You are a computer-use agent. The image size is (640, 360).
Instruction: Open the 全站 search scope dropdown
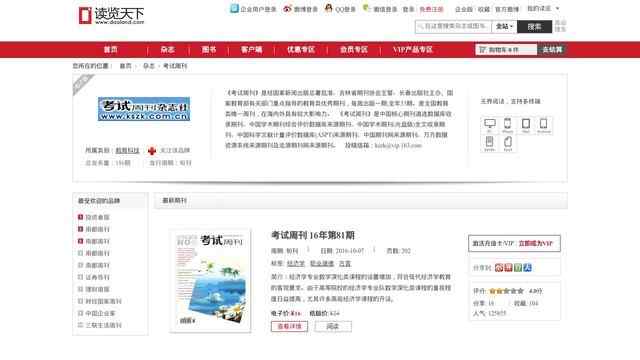coord(504,27)
